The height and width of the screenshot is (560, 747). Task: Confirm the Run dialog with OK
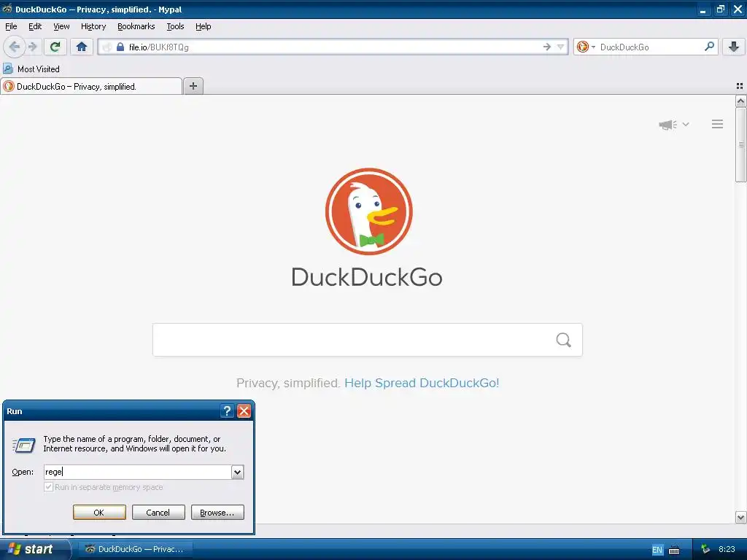pos(99,513)
